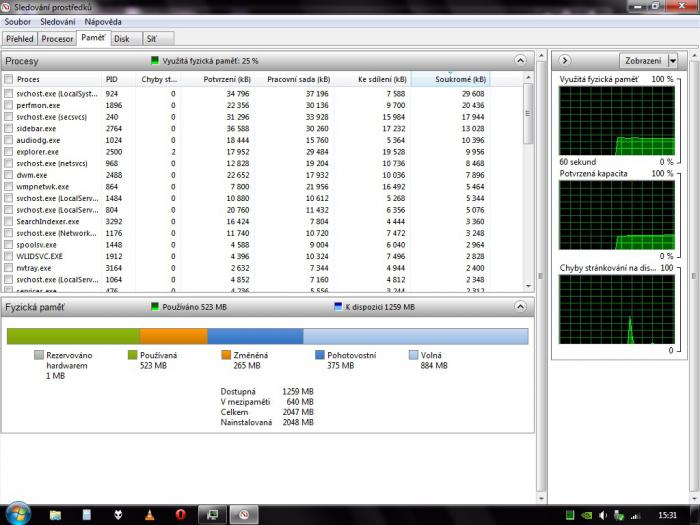Hide the graphs pane with the arrow button
The image size is (700, 525).
(566, 60)
